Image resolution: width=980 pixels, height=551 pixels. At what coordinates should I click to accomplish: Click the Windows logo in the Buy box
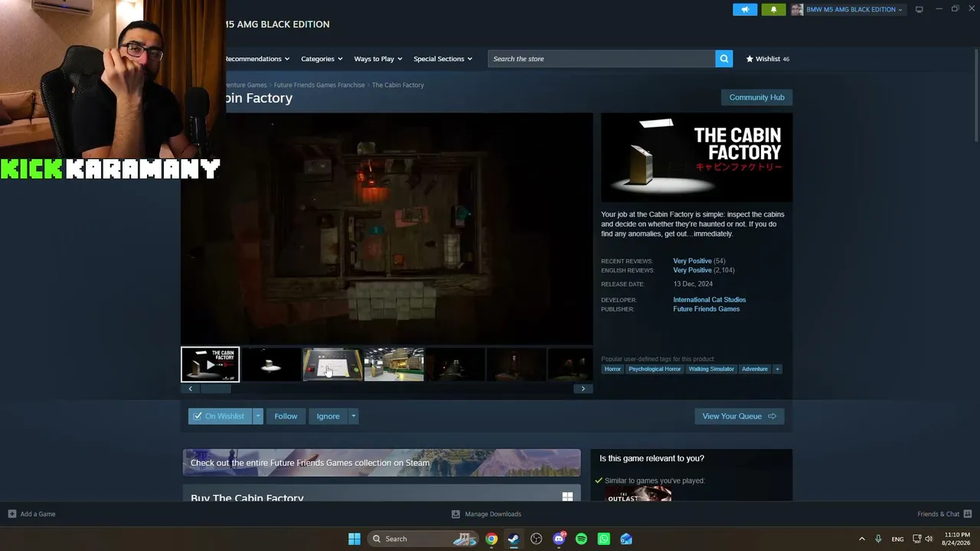(x=567, y=497)
